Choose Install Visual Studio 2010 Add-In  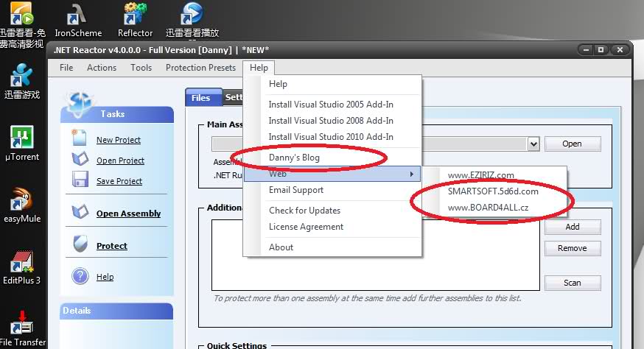(332, 137)
